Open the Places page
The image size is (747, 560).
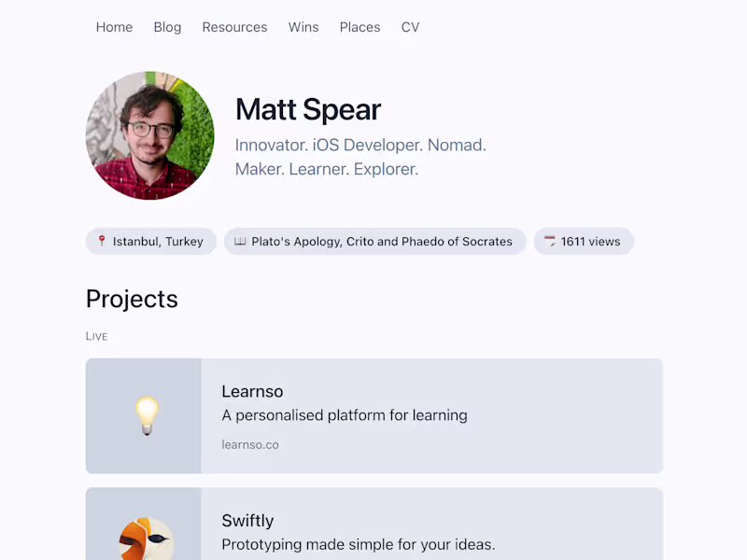tap(359, 27)
